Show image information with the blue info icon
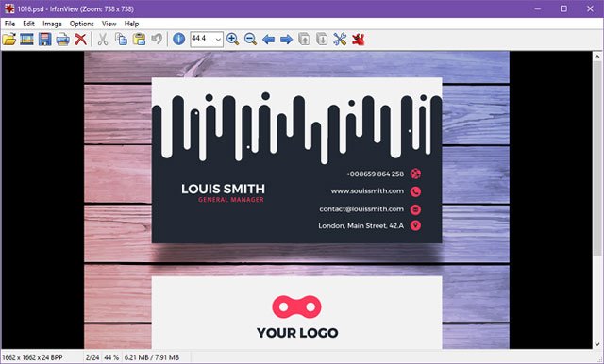 [178, 40]
